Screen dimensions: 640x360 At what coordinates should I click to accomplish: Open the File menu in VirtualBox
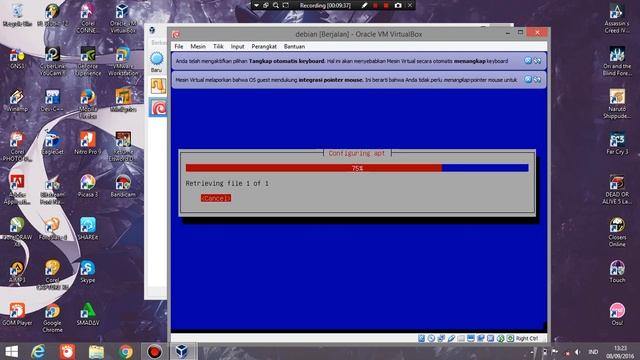(179, 47)
